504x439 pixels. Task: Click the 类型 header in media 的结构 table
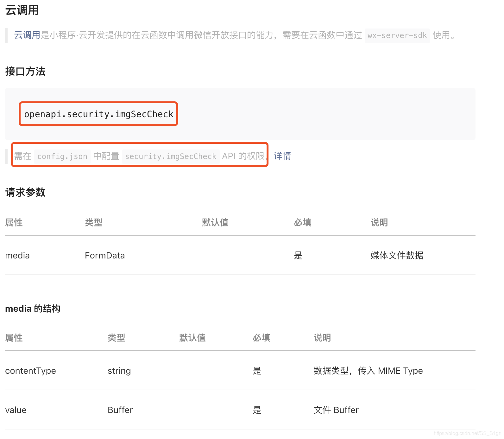(117, 338)
